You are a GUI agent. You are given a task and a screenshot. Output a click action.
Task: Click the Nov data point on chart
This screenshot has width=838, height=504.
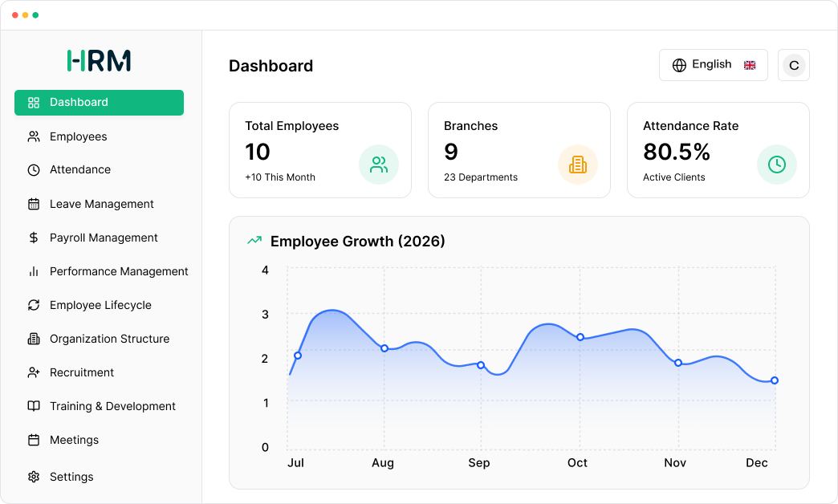[x=678, y=363]
